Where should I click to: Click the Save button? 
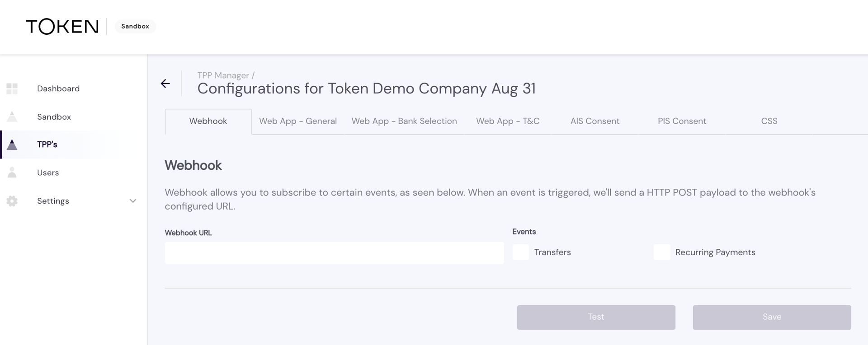772,317
